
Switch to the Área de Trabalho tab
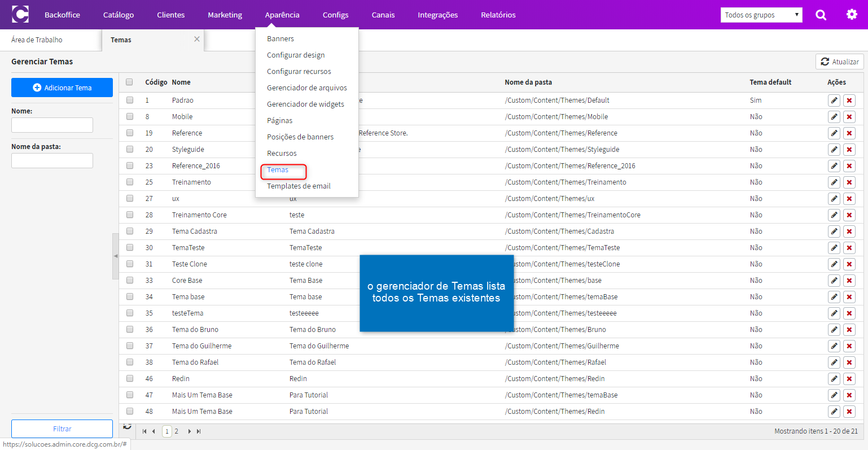[37, 40]
